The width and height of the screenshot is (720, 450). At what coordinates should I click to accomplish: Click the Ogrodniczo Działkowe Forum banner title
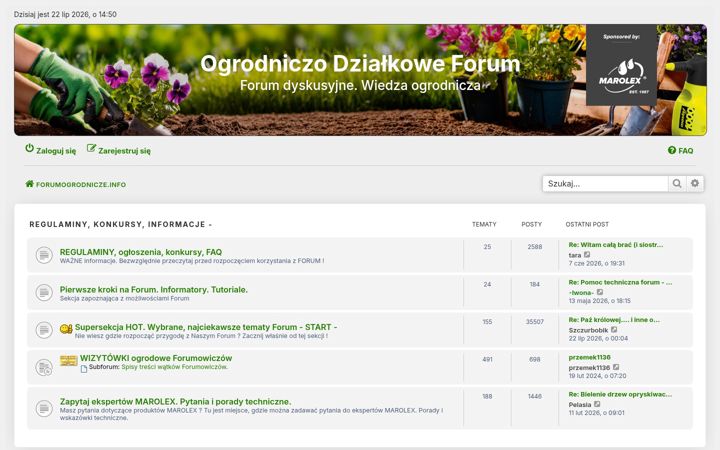pyautogui.click(x=360, y=63)
